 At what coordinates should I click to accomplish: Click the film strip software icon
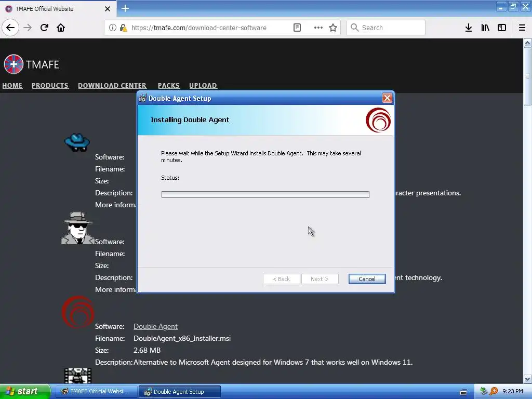(x=78, y=376)
